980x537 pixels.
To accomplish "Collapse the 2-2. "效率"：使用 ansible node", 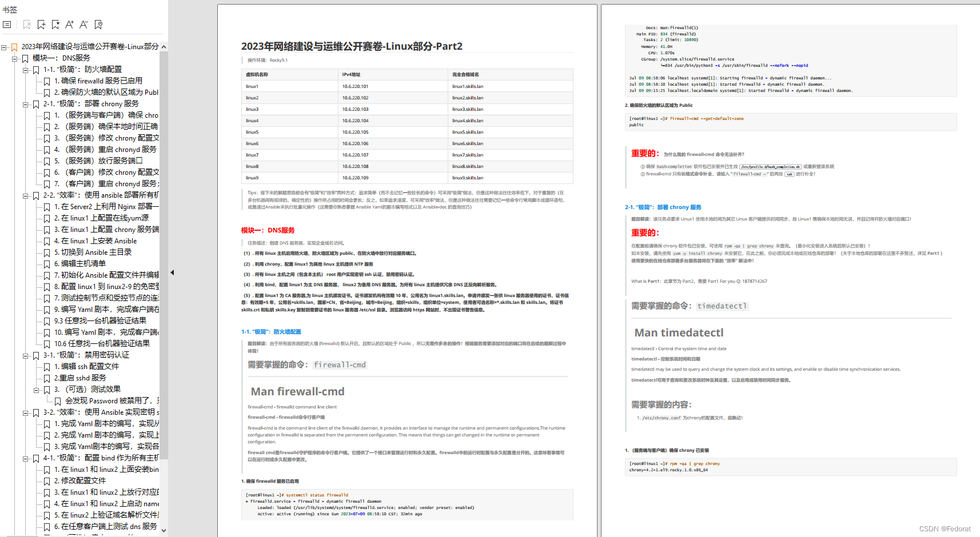I will [x=26, y=196].
